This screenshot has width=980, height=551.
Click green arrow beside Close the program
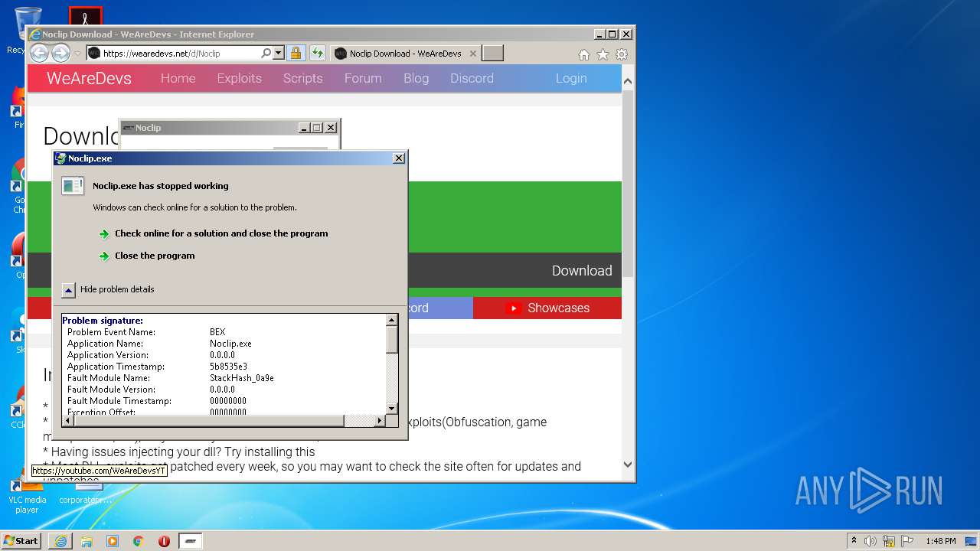click(104, 256)
